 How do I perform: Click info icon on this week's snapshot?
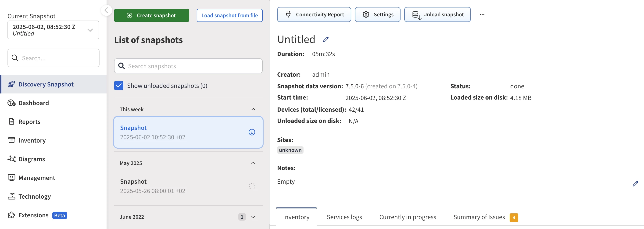click(x=252, y=132)
